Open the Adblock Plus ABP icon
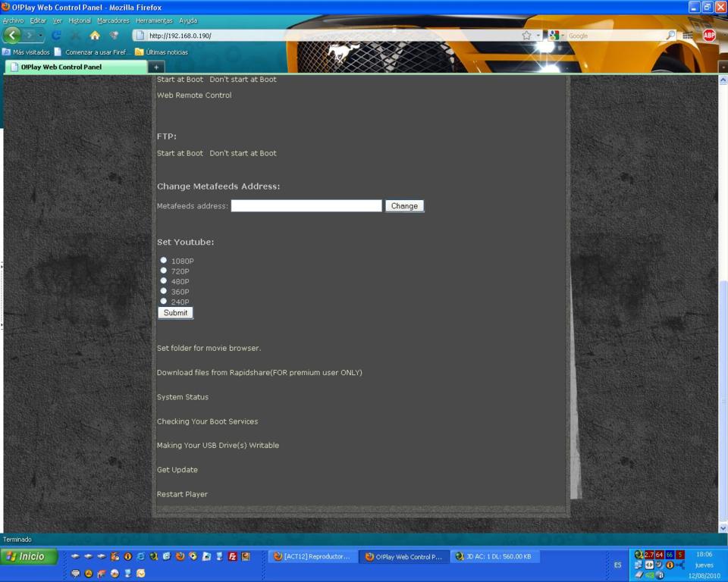 [709, 36]
